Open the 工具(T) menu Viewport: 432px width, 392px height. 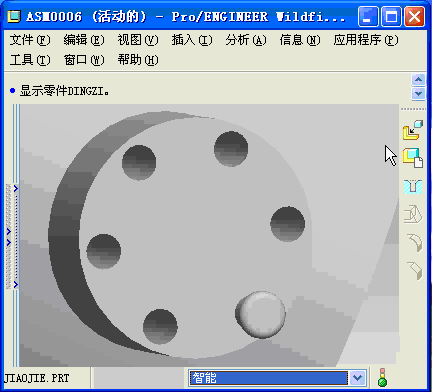click(30, 60)
